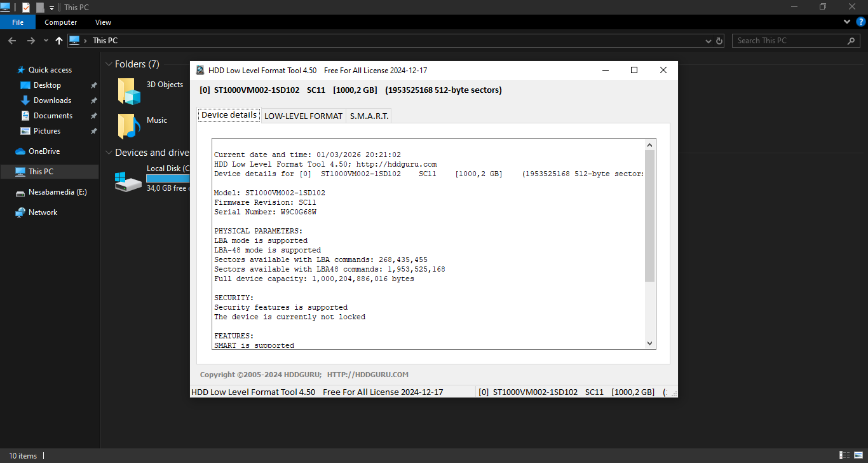
Task: Collapse the Folders (7) group
Action: point(109,64)
